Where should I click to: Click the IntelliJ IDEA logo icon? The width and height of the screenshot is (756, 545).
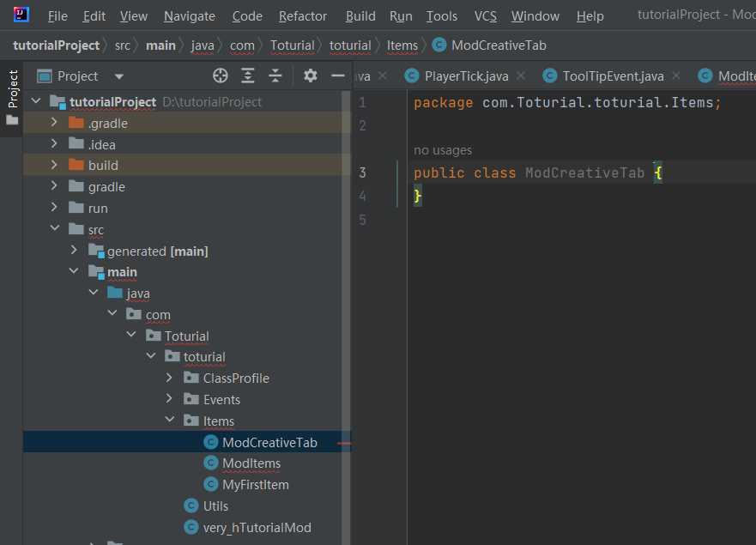coord(21,15)
